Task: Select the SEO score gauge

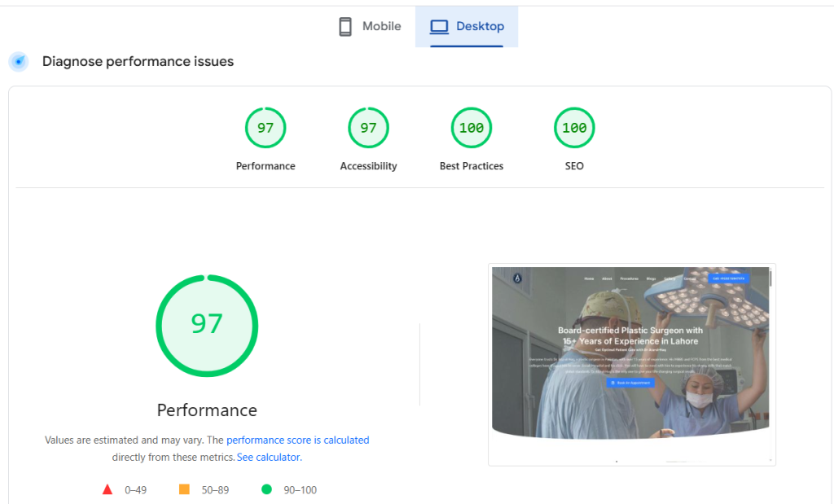Action: point(574,128)
